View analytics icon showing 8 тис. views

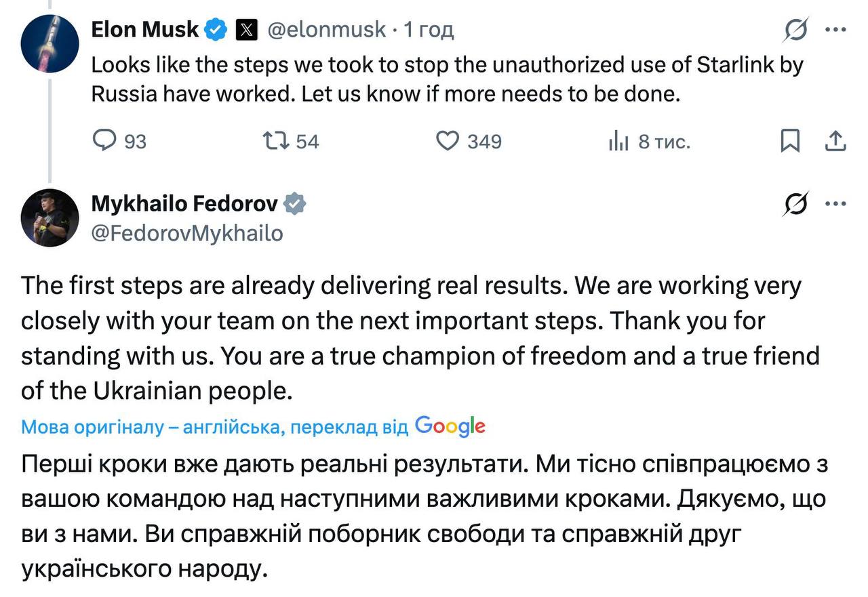(x=618, y=141)
